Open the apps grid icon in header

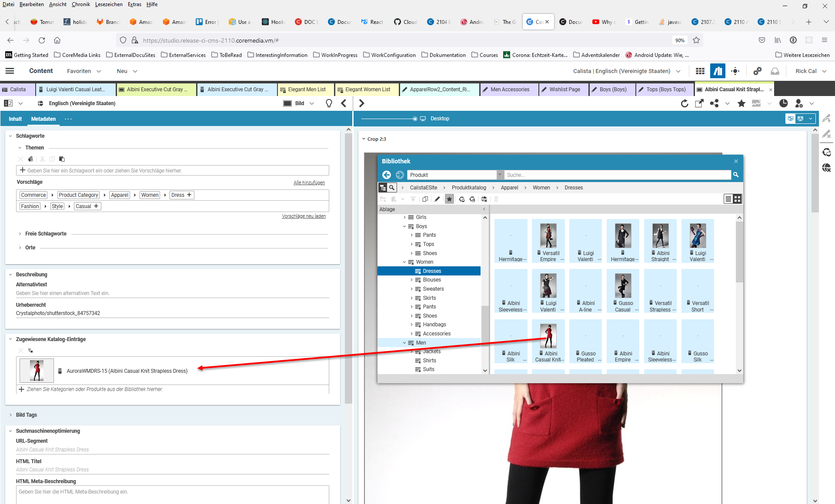(700, 71)
